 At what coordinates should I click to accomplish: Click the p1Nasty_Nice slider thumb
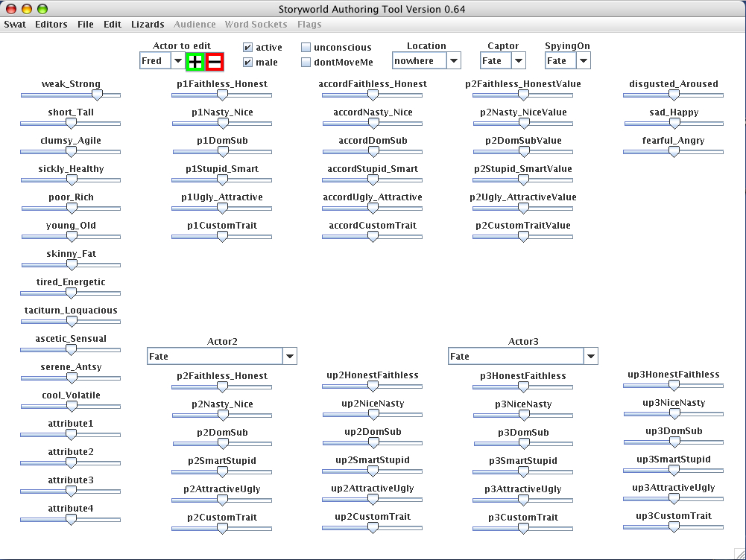click(222, 124)
